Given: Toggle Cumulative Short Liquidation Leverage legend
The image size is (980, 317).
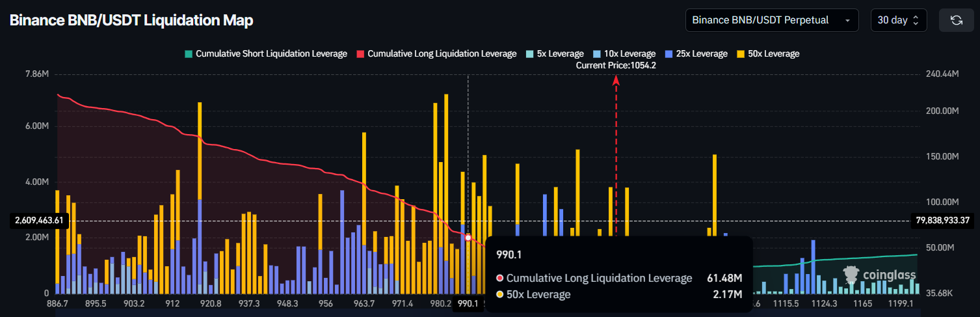Looking at the screenshot, I should (x=265, y=53).
